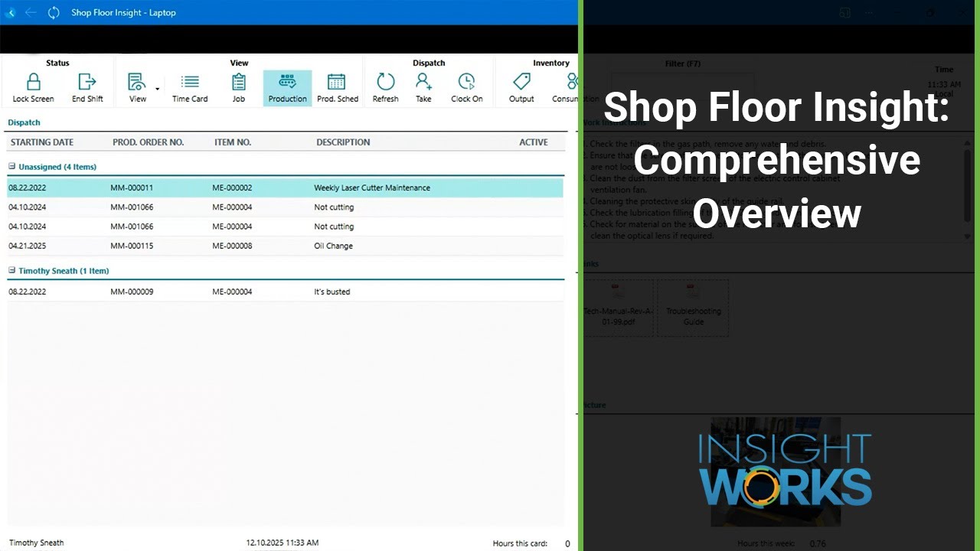The width and height of the screenshot is (980, 551).
Task: Click the Take dispatch button
Action: click(x=423, y=88)
